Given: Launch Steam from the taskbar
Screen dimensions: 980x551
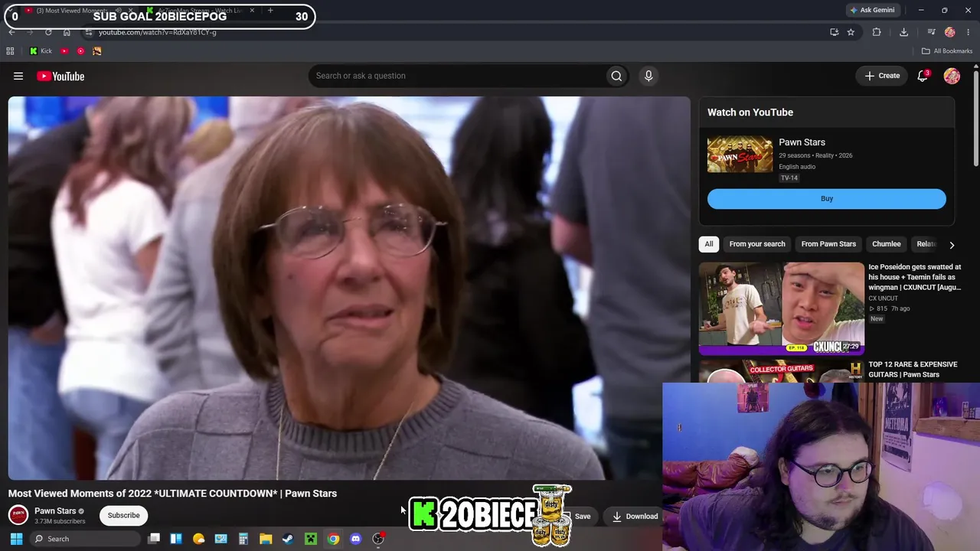Looking at the screenshot, I should click(x=288, y=539).
